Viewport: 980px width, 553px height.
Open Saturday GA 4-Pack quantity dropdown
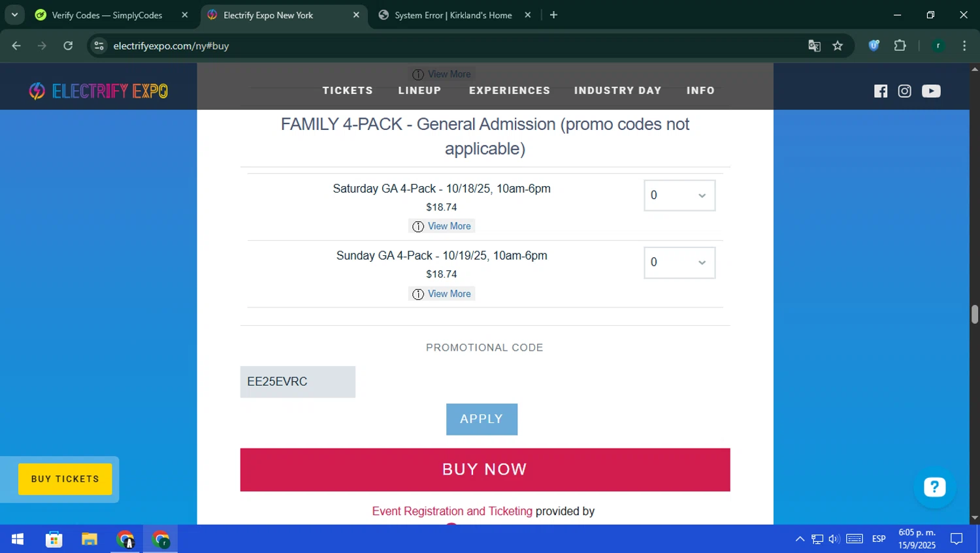[679, 195]
